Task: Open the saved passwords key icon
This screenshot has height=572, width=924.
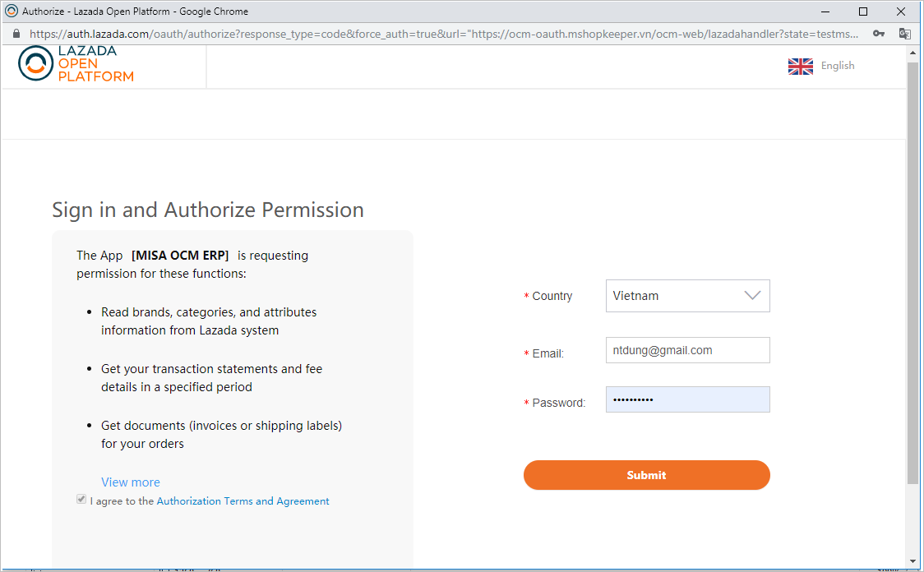Action: [879, 34]
